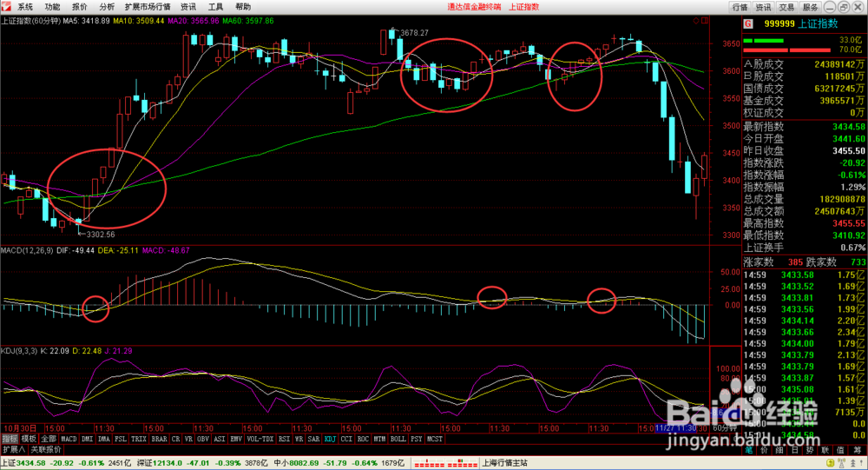Select the 细 tab in right panel

point(779,450)
